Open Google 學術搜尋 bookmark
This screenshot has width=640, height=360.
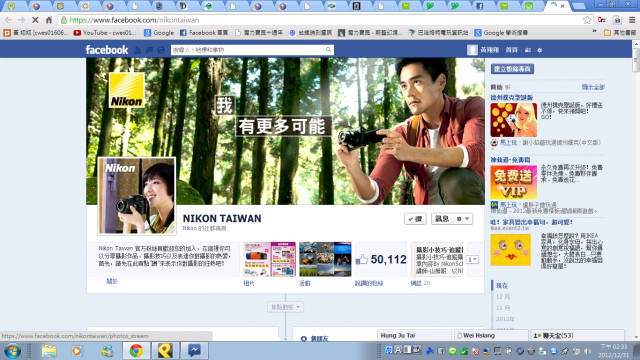[x=501, y=33]
